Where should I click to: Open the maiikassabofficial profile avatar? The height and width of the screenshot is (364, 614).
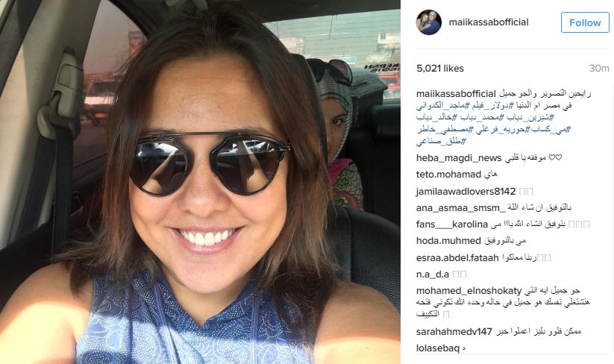(428, 22)
